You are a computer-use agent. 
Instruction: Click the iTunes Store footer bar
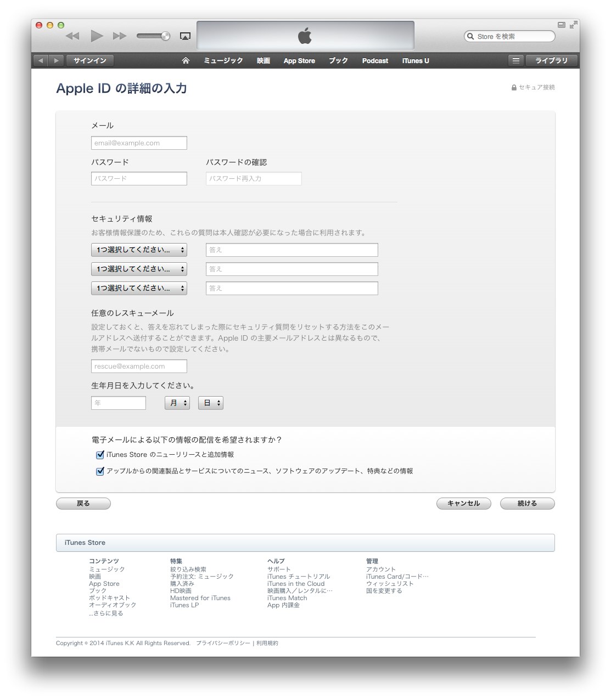[305, 543]
